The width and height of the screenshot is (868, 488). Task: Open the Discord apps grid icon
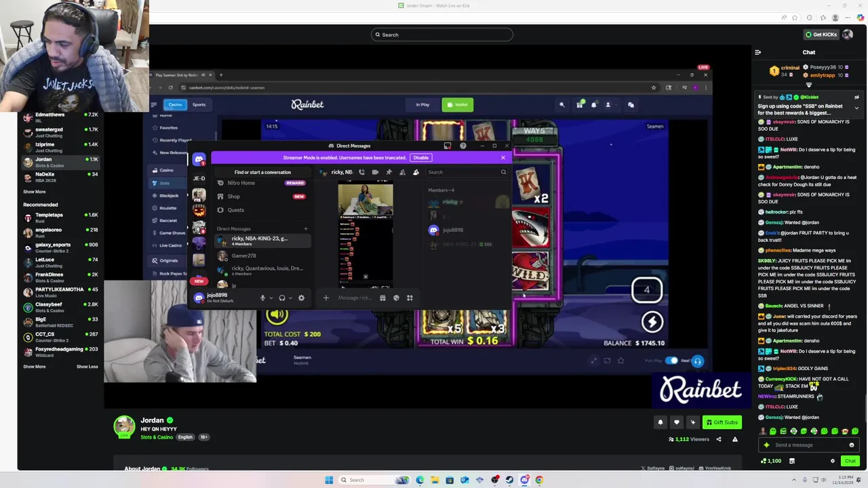pos(410,298)
